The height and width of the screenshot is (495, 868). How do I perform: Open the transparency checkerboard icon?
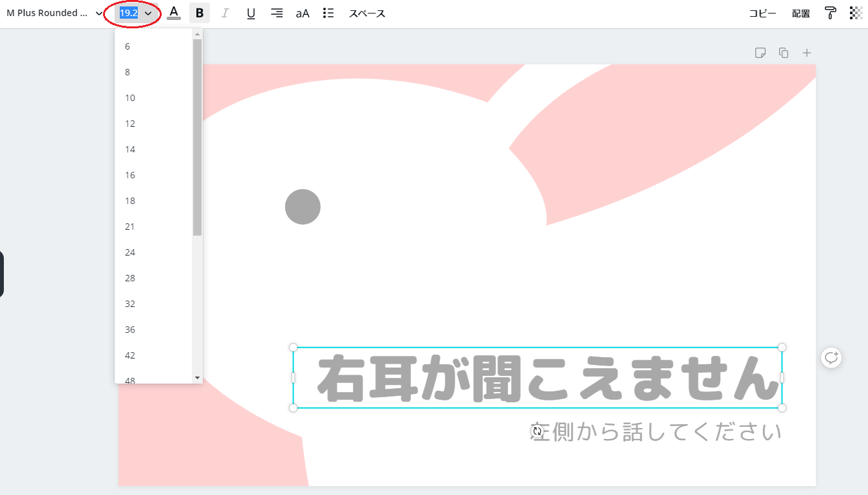(856, 13)
